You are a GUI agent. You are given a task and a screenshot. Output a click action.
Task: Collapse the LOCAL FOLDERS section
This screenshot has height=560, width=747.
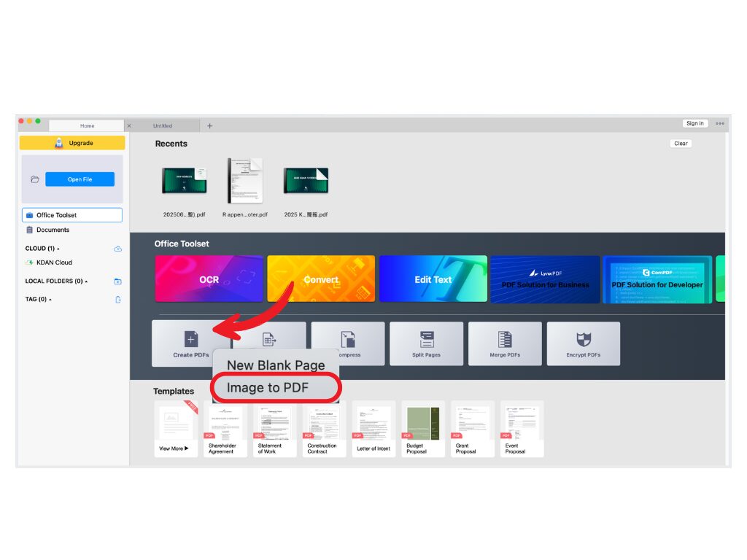pyautogui.click(x=86, y=281)
